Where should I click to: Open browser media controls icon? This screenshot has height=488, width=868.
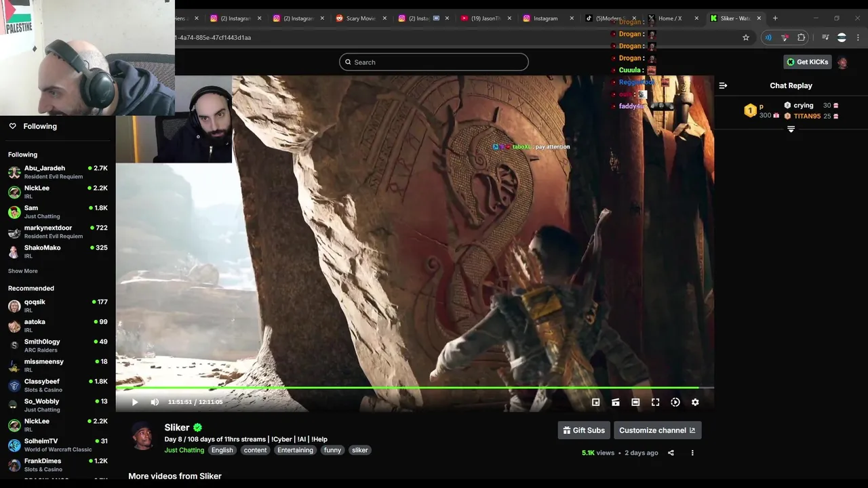coord(825,37)
